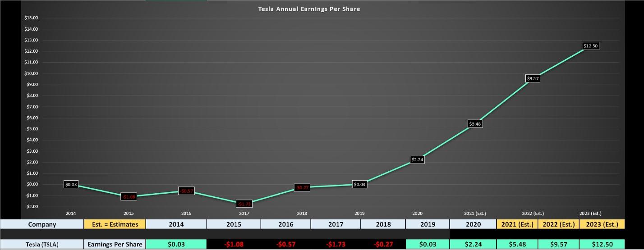The height and width of the screenshot is (250, 644).
Task: Click the green $0.03 cell under 2014 column
Action: click(176, 244)
